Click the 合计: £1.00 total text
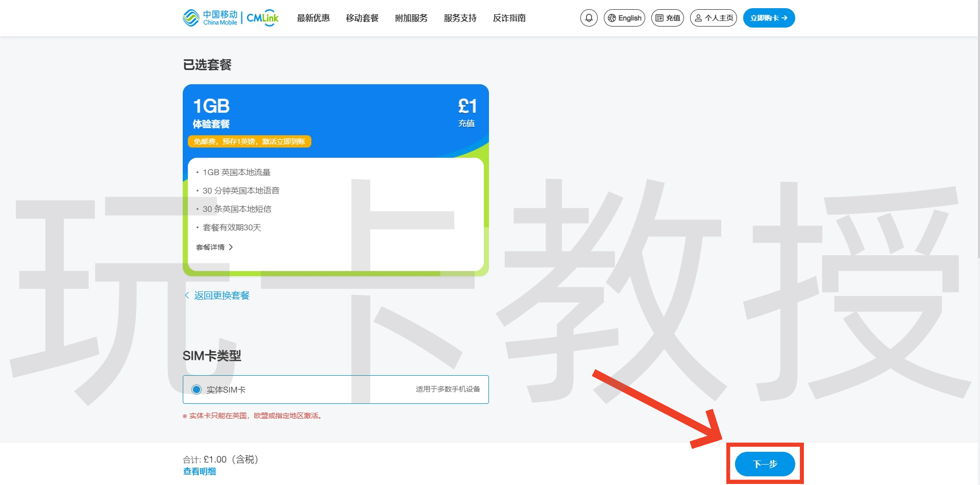980x485 pixels. click(221, 459)
